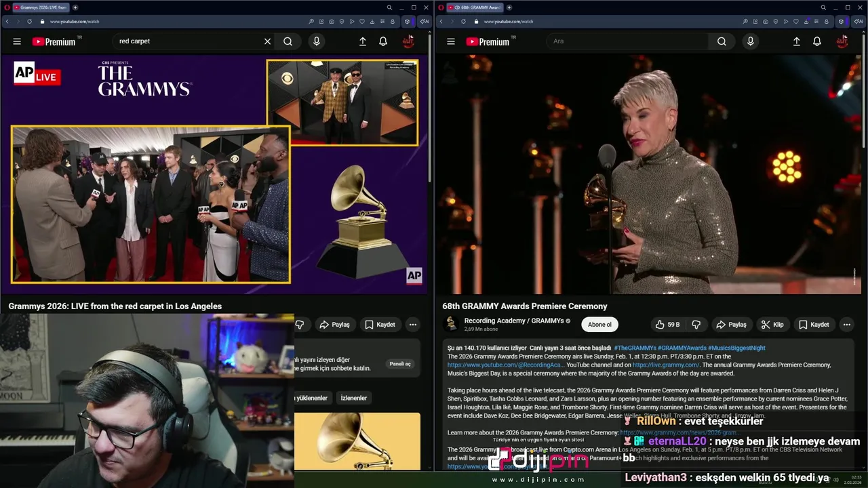Open YouTube guide menu in right window
Viewport: 868px width, 488px height.
click(x=451, y=41)
